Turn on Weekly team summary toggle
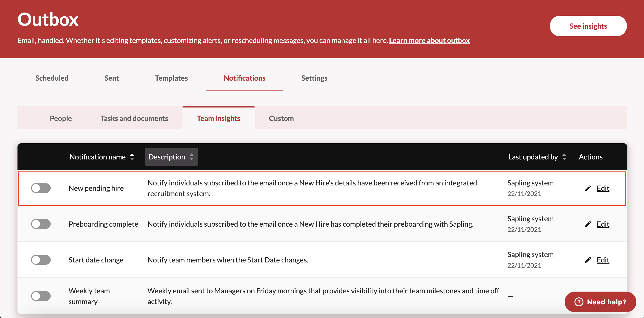Image resolution: width=644 pixels, height=318 pixels. tap(41, 296)
